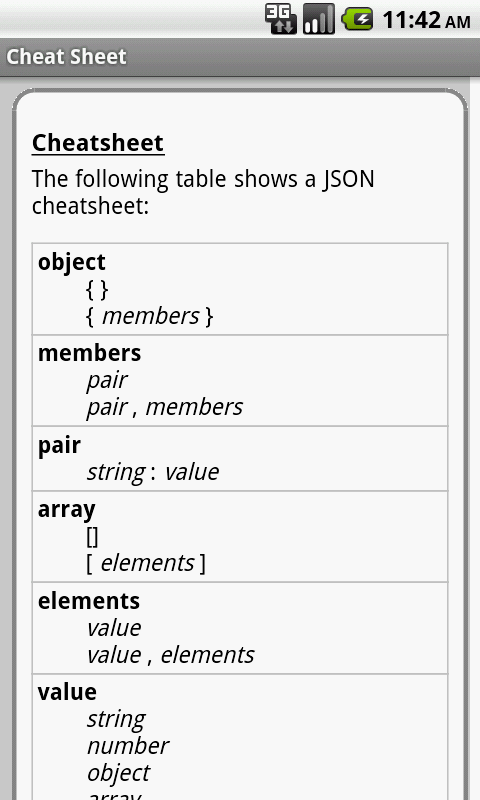Tap the [ elements ] definition line
Viewport: 480px width, 800px height.
point(146,563)
